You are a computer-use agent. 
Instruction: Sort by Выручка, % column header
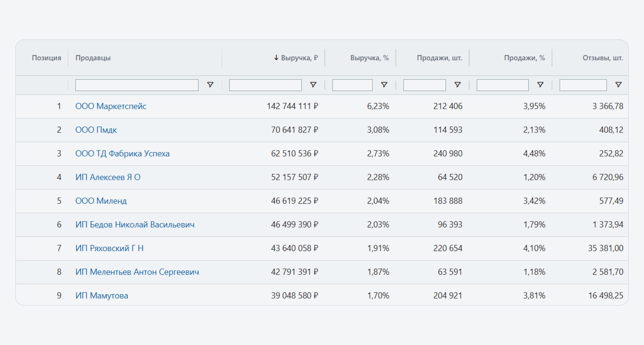tap(370, 58)
